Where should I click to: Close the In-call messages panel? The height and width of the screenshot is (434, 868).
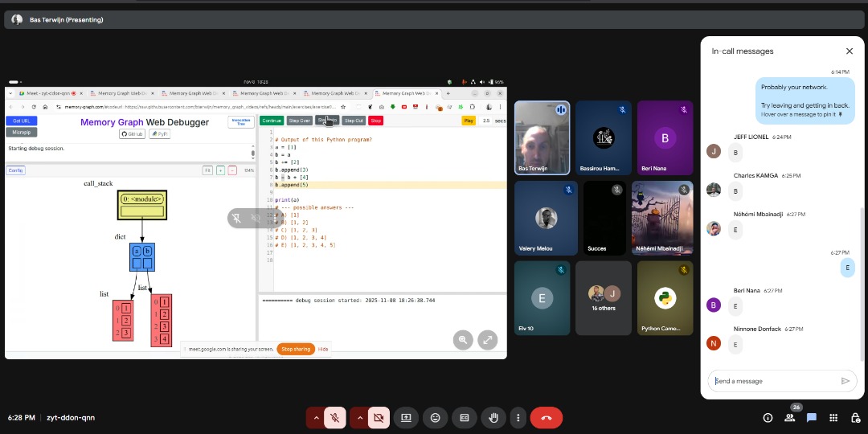[850, 51]
